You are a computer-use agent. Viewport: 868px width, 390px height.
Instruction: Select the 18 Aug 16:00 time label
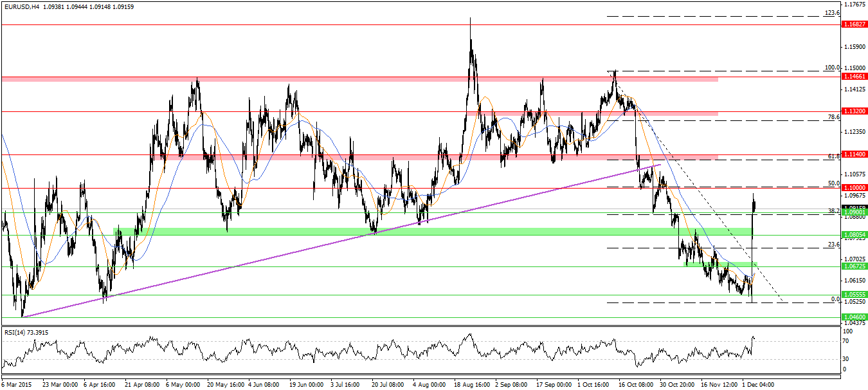[x=472, y=384]
